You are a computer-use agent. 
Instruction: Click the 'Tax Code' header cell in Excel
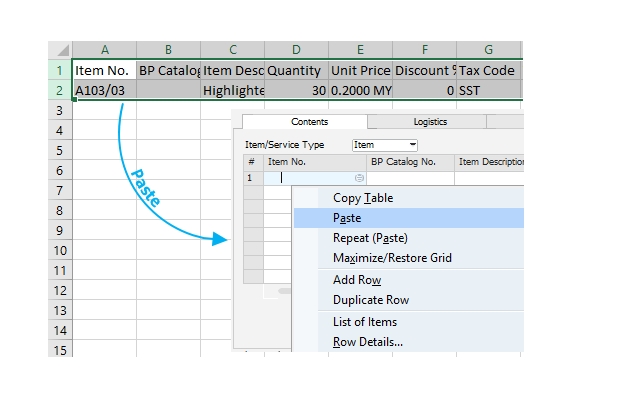click(488, 70)
